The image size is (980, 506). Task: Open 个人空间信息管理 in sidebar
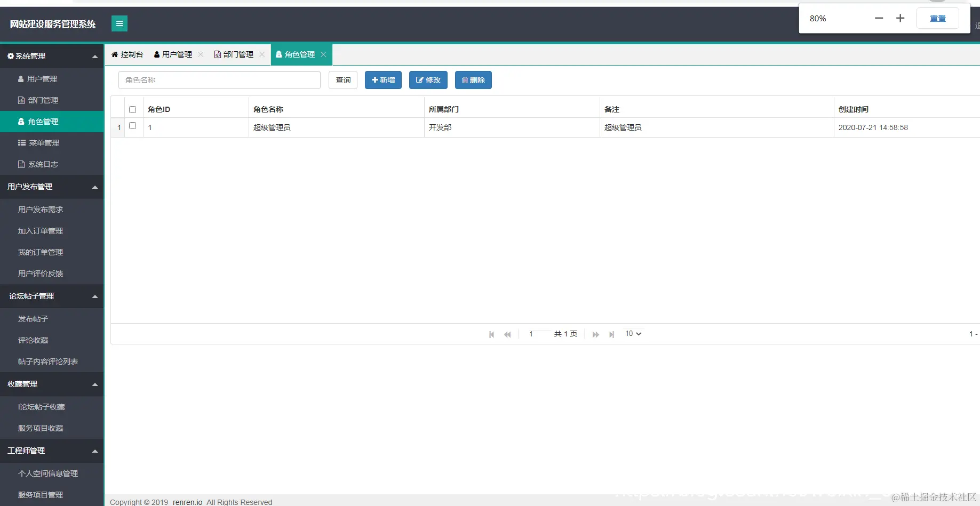[x=52, y=473]
